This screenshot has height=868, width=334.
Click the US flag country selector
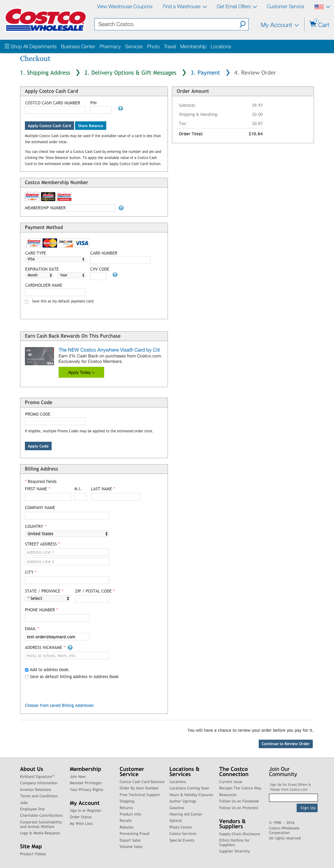click(319, 6)
